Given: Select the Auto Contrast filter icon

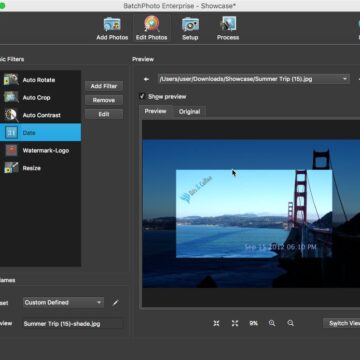Looking at the screenshot, I should coord(11,115).
